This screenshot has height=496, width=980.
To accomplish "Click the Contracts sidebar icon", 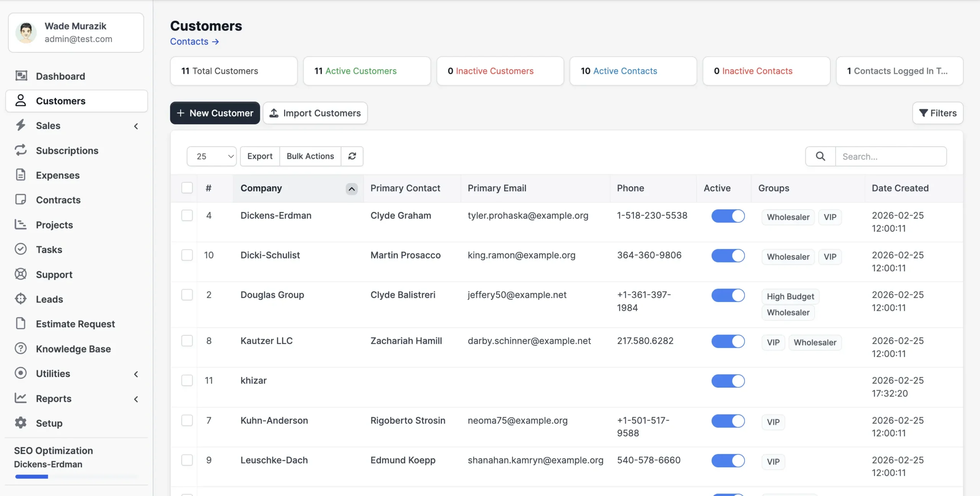I will click(x=21, y=199).
